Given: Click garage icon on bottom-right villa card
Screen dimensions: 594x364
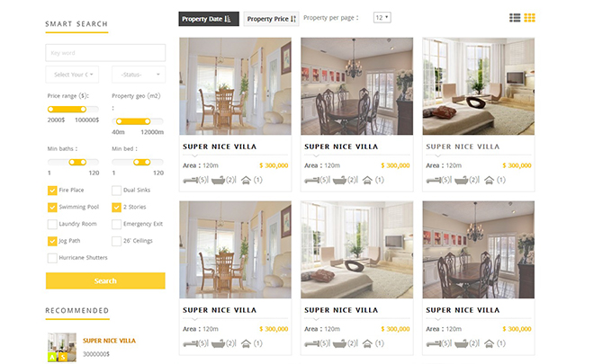Looking at the screenshot, I should coord(489,343).
